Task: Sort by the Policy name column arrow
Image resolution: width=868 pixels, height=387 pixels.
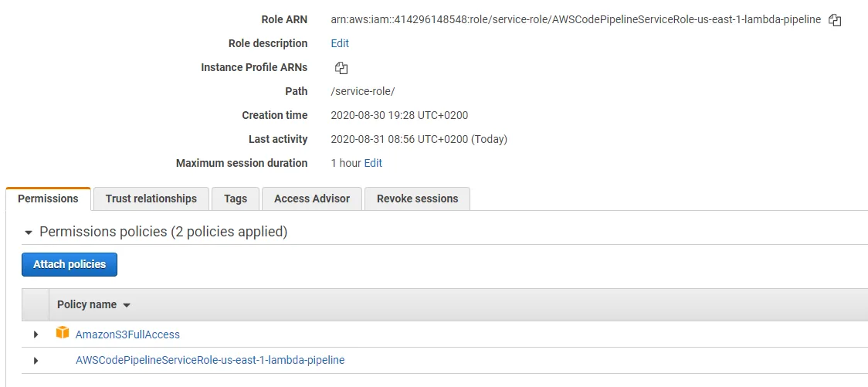Action: coord(126,306)
